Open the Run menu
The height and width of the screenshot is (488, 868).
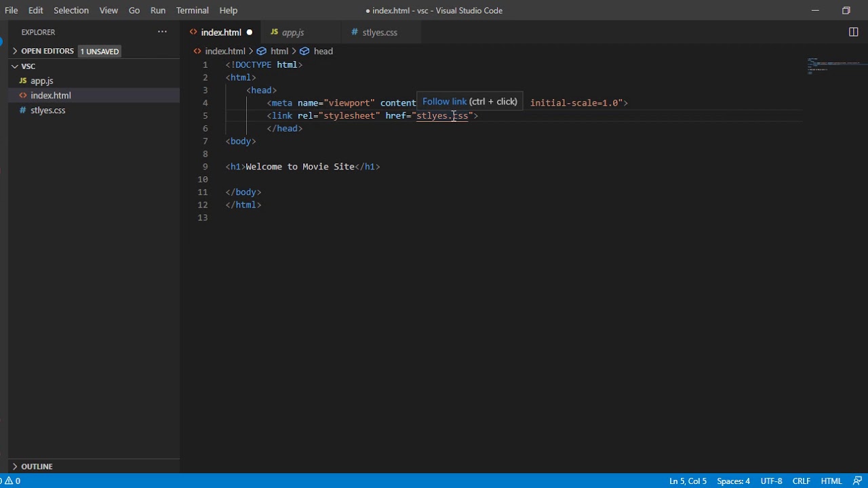click(x=158, y=10)
